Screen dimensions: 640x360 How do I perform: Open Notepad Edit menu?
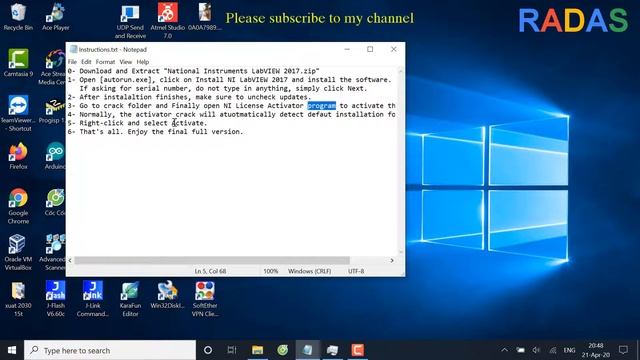coord(86,62)
